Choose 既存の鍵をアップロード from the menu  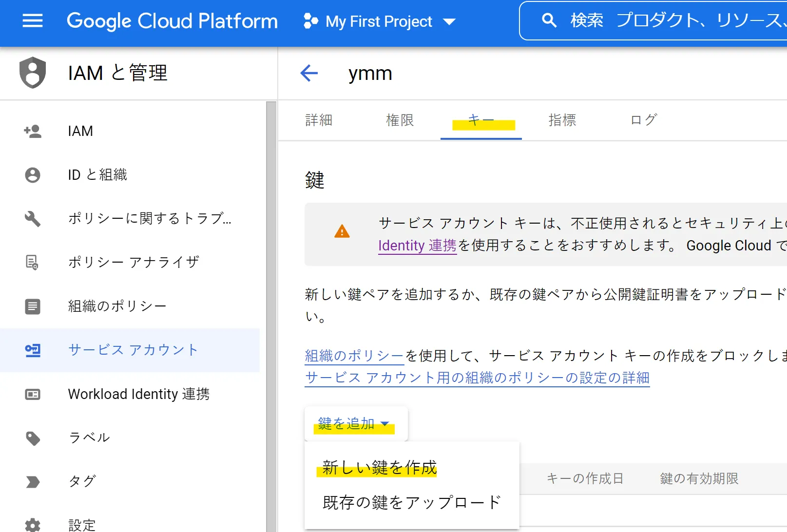(412, 502)
